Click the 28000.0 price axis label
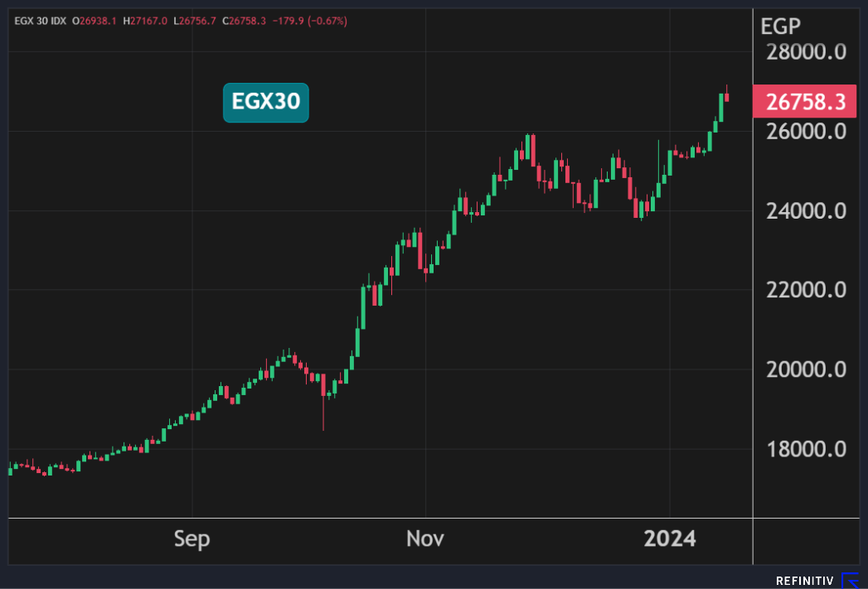Viewport: 868px width, 589px height. click(x=805, y=52)
